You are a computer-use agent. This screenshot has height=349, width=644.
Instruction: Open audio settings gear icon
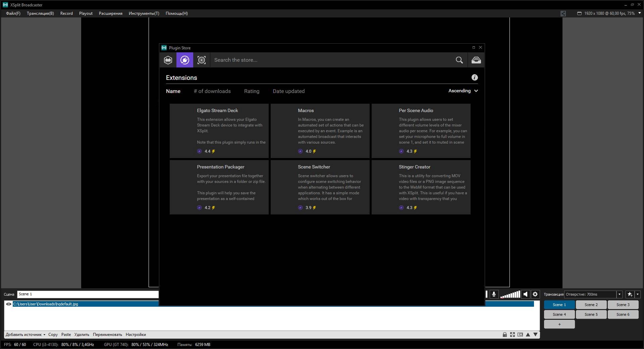click(535, 294)
